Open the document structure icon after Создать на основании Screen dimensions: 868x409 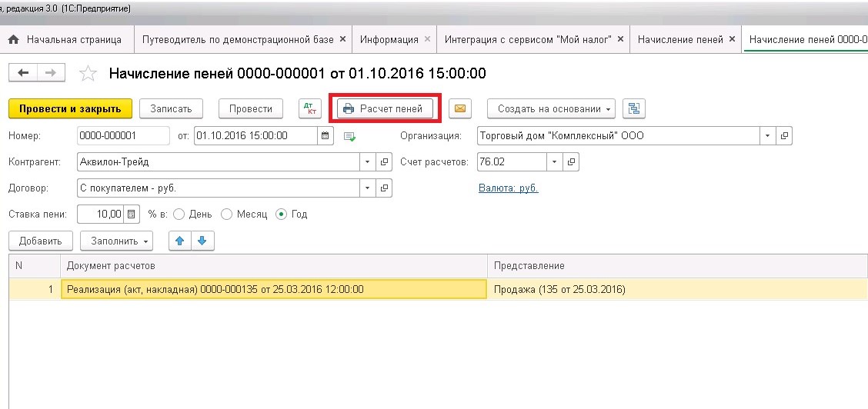pos(634,109)
